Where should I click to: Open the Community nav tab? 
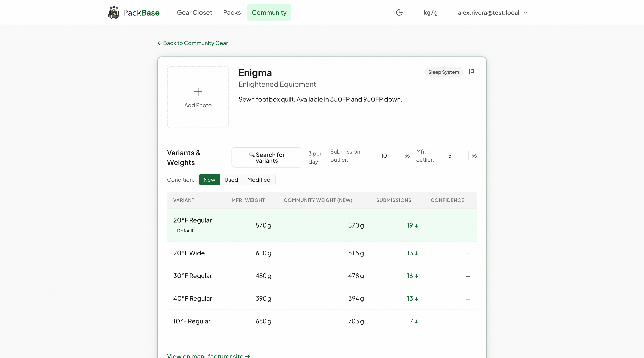(x=269, y=12)
